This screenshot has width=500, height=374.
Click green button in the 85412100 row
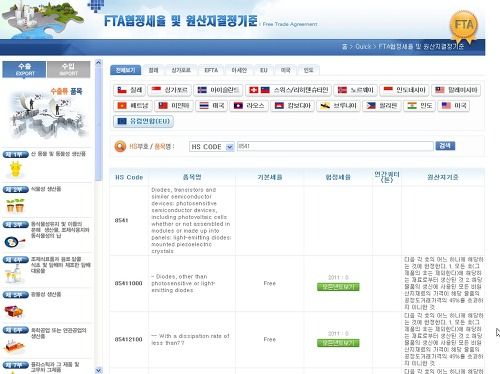(338, 343)
